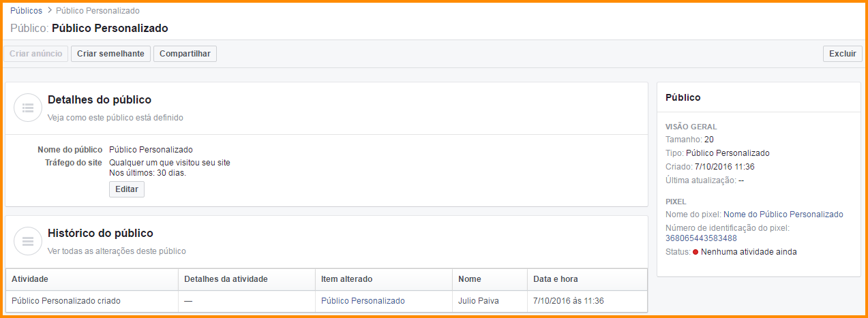868x318 pixels.
Task: Click the Nome column header
Action: (x=469, y=279)
